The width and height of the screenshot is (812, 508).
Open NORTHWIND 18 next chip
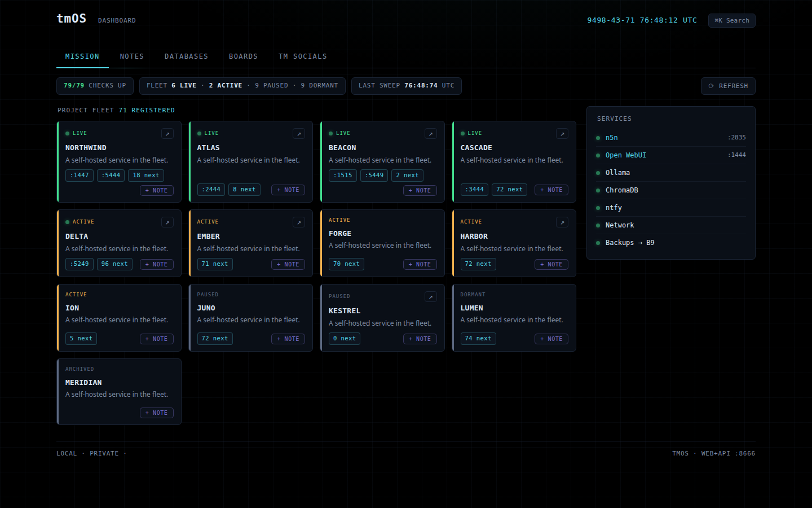point(146,176)
